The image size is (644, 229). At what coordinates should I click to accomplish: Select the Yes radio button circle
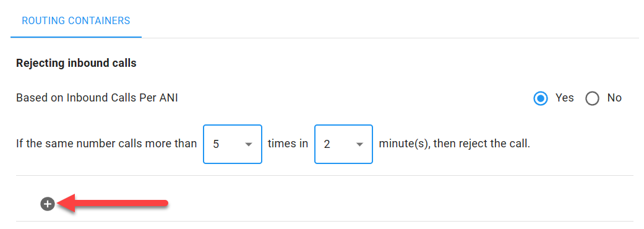[541, 98]
